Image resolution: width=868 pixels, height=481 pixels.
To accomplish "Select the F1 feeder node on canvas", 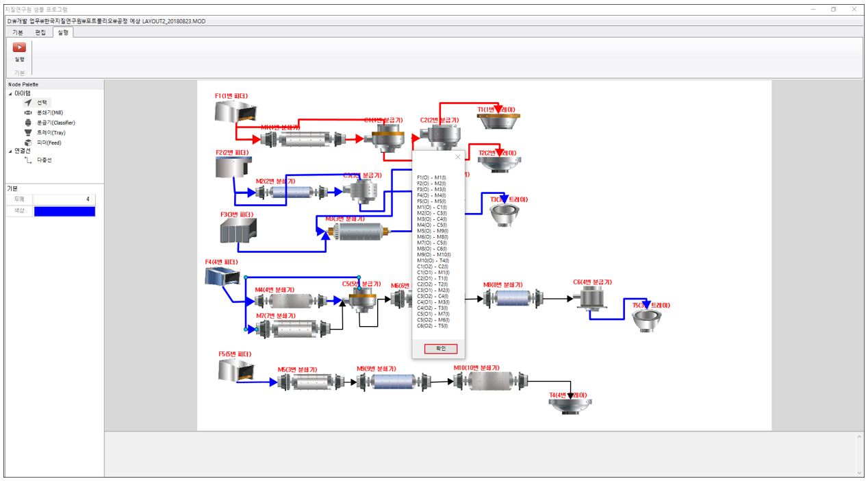I will [236, 111].
